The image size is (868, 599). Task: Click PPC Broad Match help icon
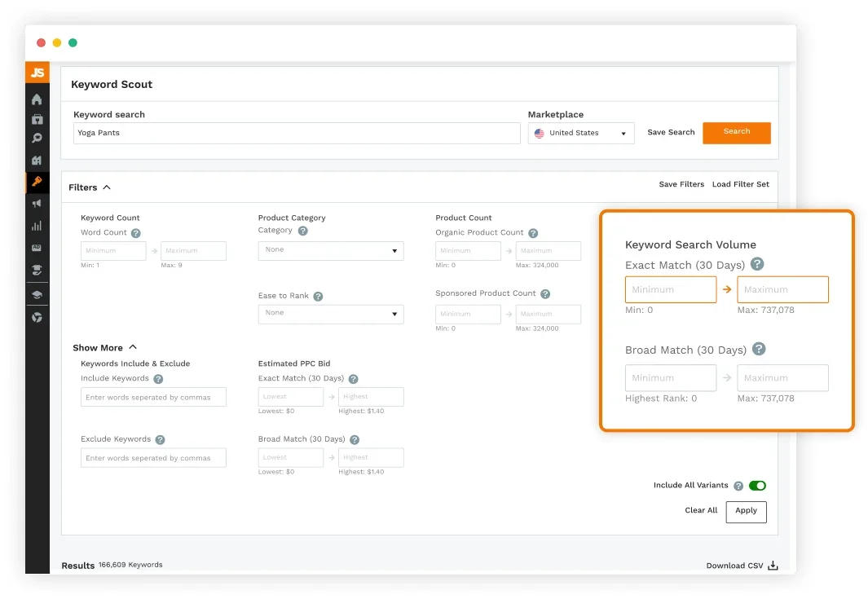click(x=355, y=439)
